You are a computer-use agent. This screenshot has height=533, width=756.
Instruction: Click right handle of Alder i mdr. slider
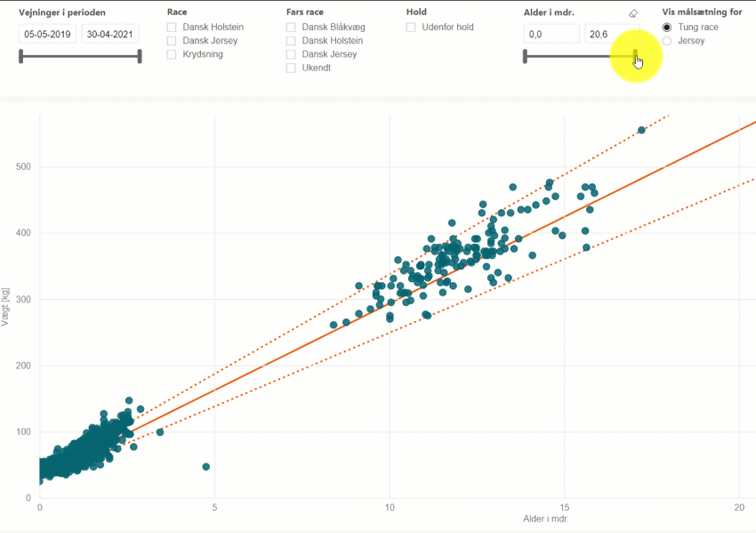pyautogui.click(x=636, y=57)
